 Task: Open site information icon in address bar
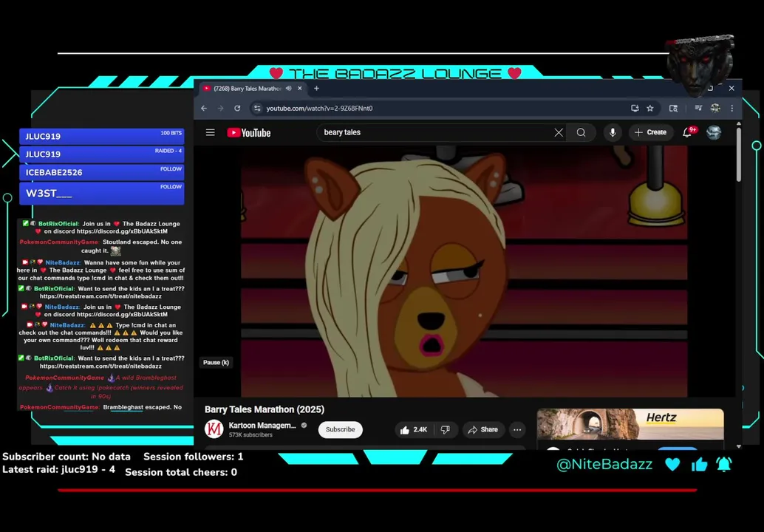(x=257, y=108)
